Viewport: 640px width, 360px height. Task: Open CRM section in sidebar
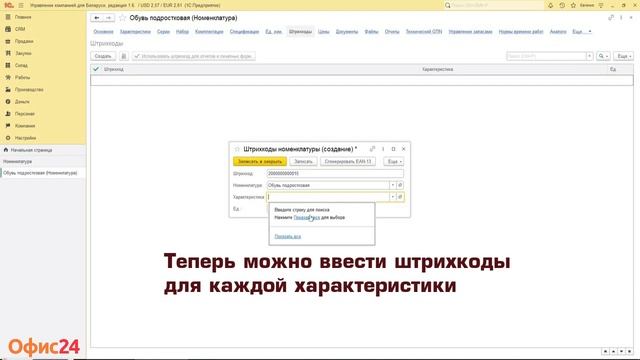click(20, 29)
